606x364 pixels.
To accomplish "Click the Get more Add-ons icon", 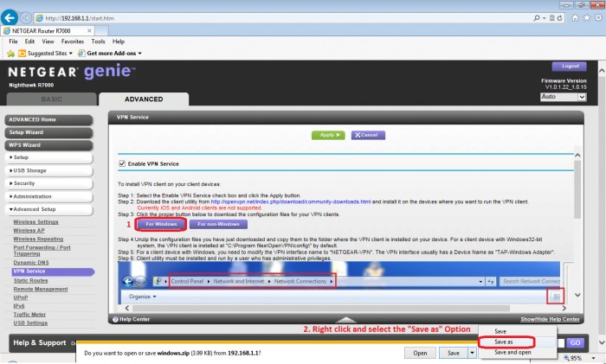I will [x=81, y=54].
